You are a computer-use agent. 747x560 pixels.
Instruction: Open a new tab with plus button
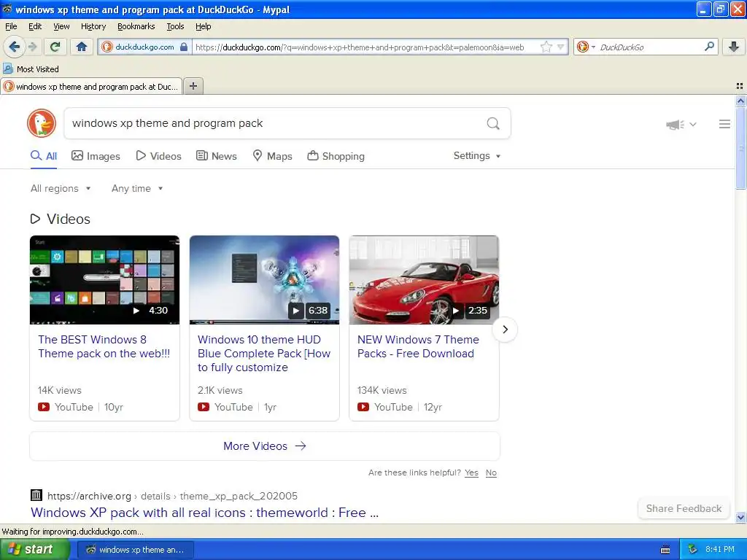(193, 86)
